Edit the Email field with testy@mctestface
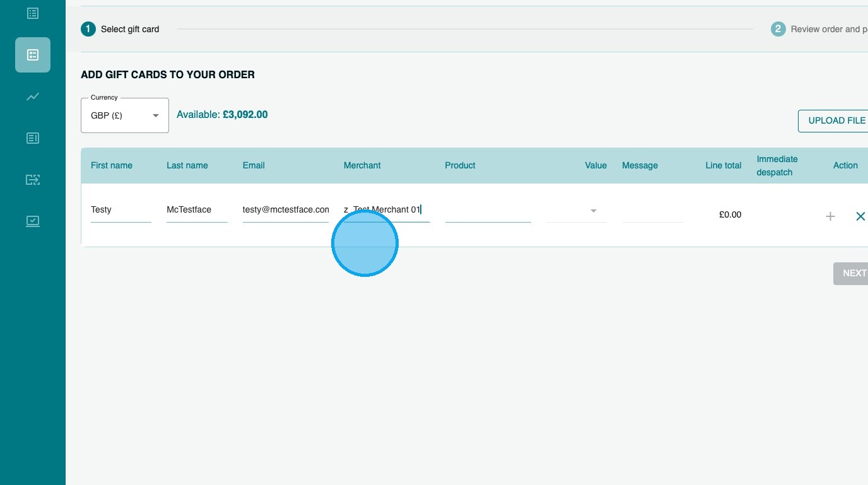 click(x=286, y=210)
